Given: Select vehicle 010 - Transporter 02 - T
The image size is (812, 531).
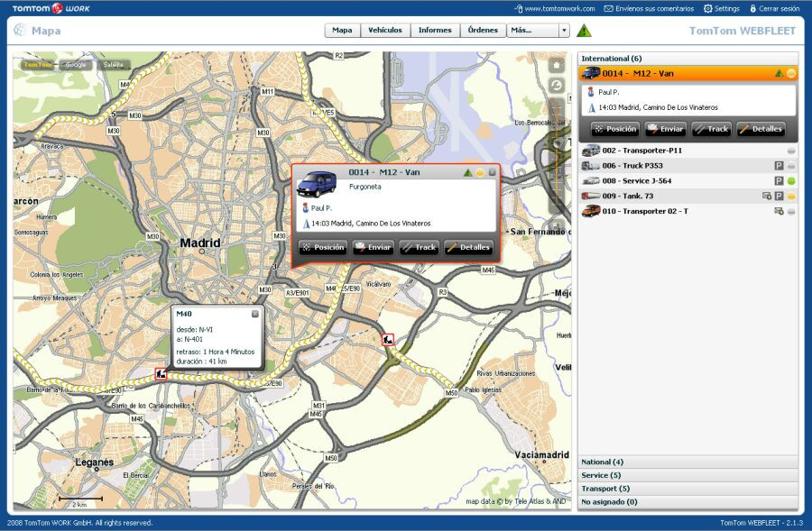Looking at the screenshot, I should 687,211.
